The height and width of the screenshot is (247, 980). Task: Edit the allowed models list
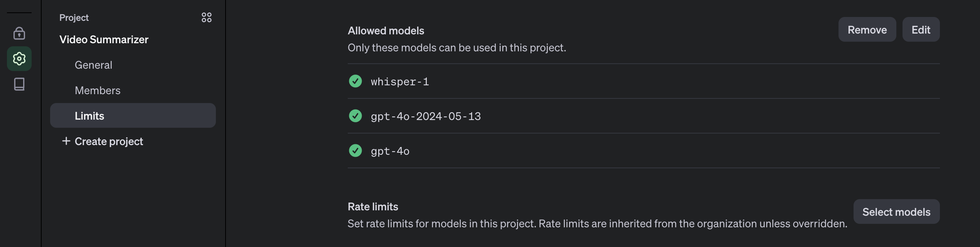921,30
